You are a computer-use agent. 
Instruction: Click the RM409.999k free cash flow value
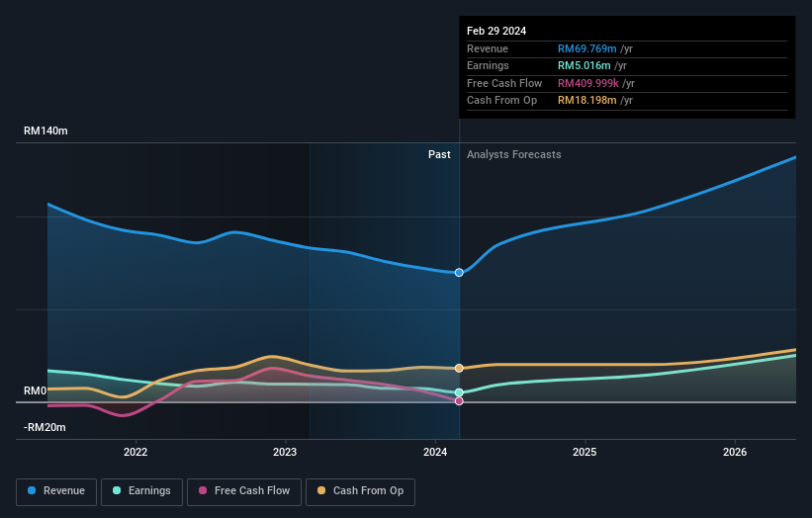coord(588,83)
